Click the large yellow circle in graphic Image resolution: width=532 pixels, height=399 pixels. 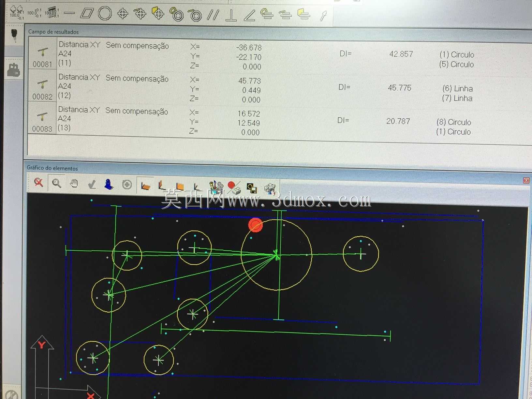click(x=276, y=255)
